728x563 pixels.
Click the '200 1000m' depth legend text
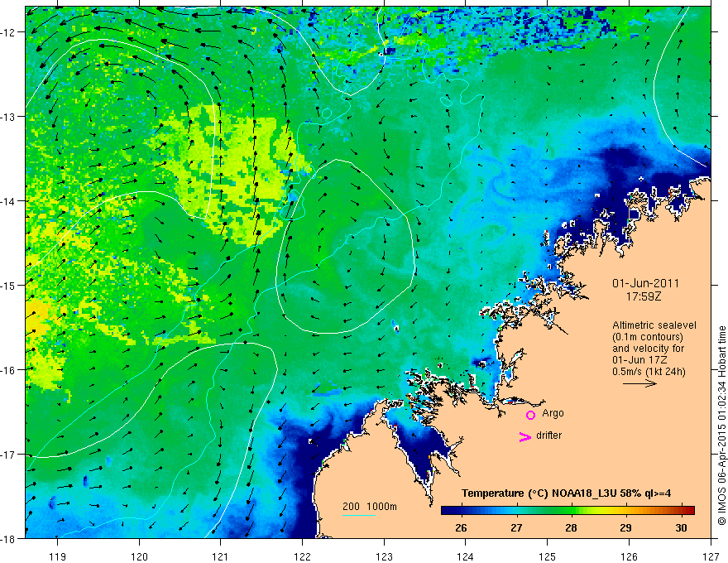370,507
